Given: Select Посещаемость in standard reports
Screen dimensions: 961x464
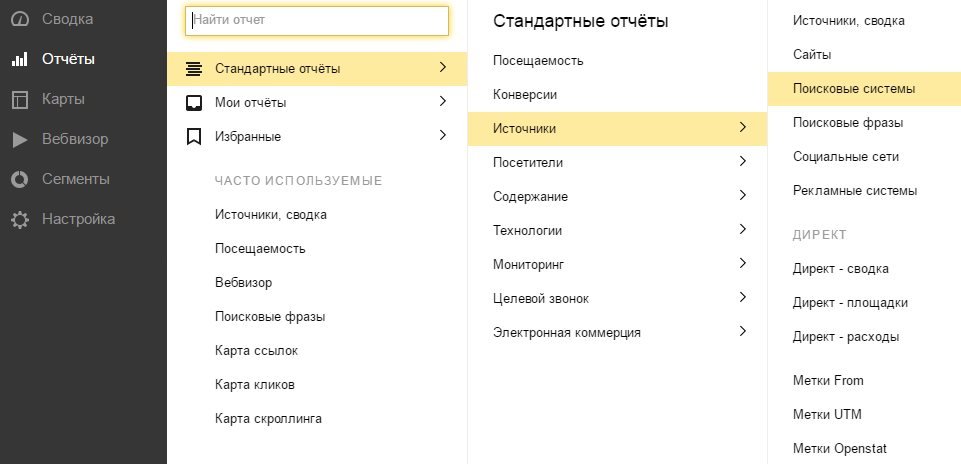Looking at the screenshot, I should 538,61.
